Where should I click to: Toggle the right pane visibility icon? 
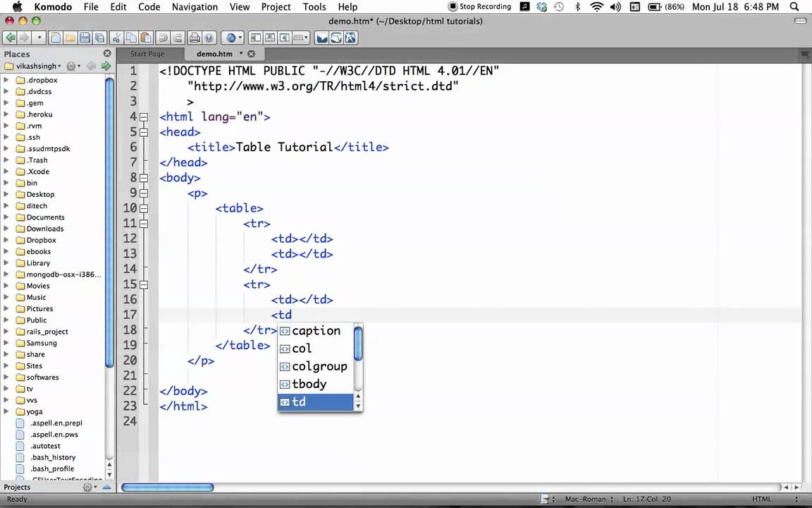284,38
